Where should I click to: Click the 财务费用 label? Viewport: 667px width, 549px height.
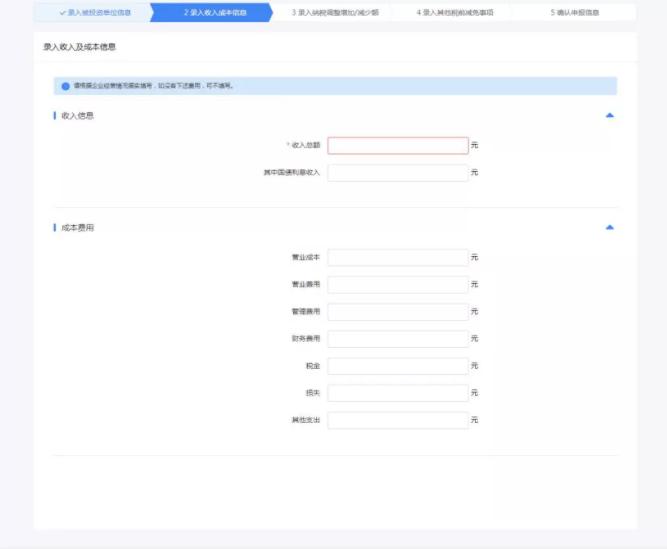click(305, 339)
